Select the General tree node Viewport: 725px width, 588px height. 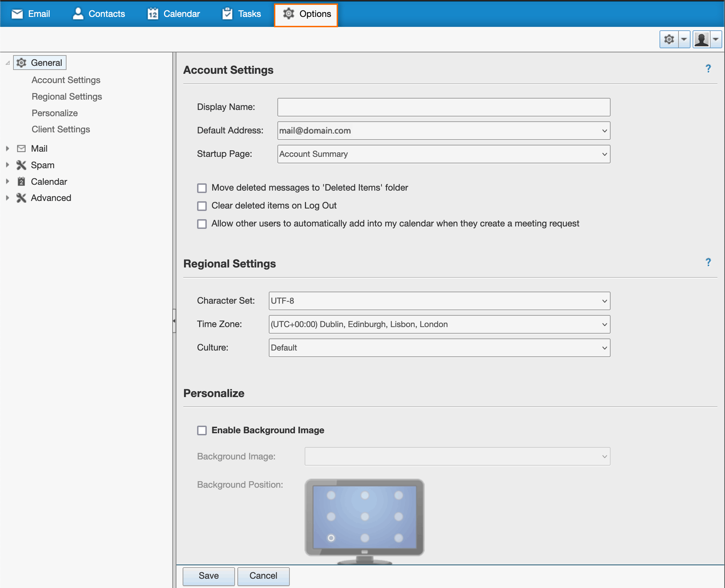pyautogui.click(x=40, y=63)
